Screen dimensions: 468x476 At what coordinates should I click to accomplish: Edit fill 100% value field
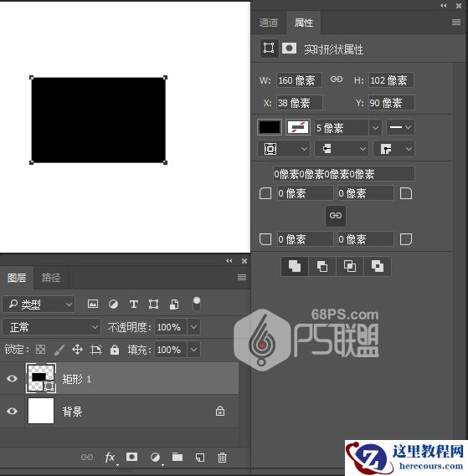click(x=170, y=350)
